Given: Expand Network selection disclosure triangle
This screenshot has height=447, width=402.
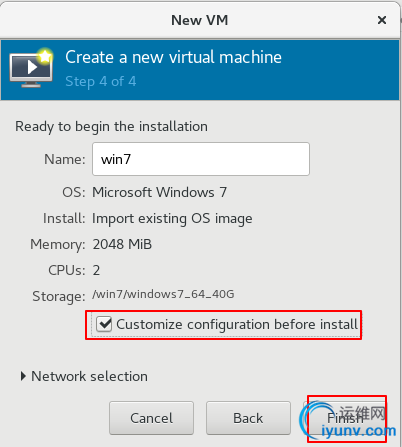Looking at the screenshot, I should [23, 376].
